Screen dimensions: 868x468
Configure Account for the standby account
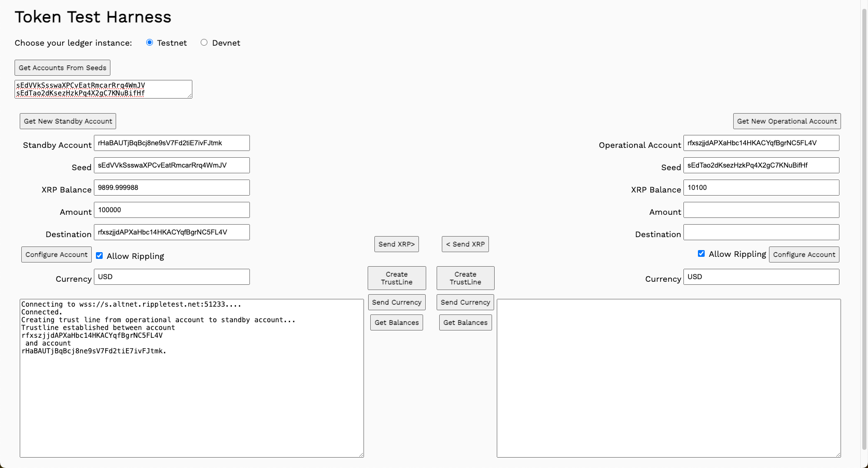click(57, 255)
